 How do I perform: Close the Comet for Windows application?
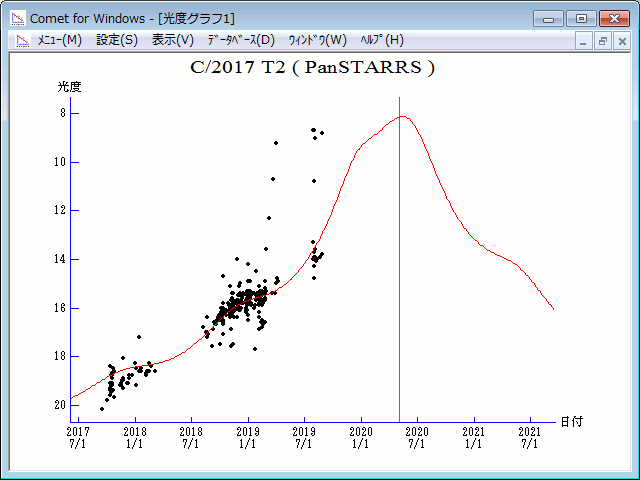coord(613,18)
